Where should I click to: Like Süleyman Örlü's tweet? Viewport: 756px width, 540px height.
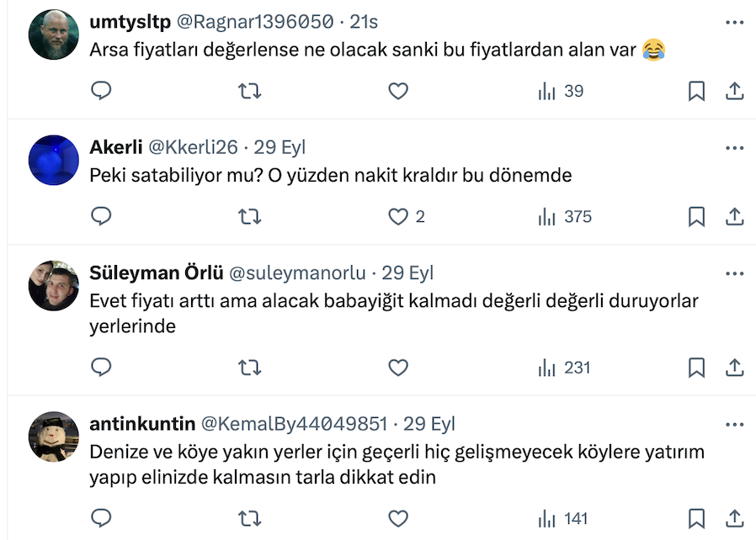[398, 368]
